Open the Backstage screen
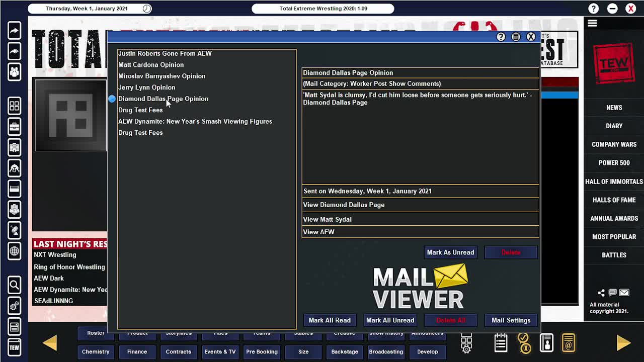This screenshot has width=644, height=362. (345, 352)
